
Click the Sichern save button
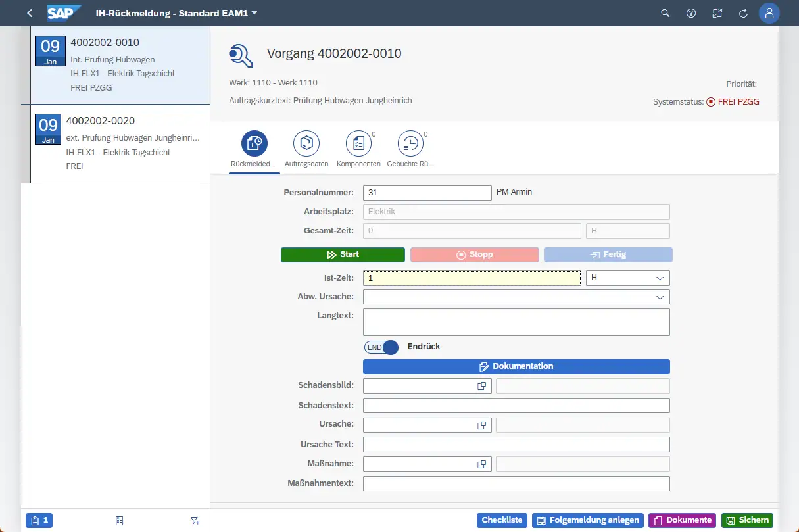[747, 520]
